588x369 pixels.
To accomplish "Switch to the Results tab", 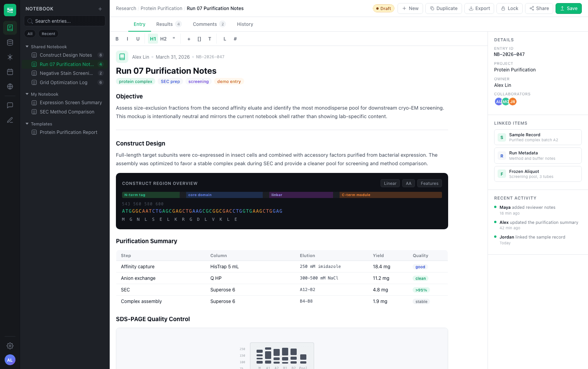I will 165,24.
